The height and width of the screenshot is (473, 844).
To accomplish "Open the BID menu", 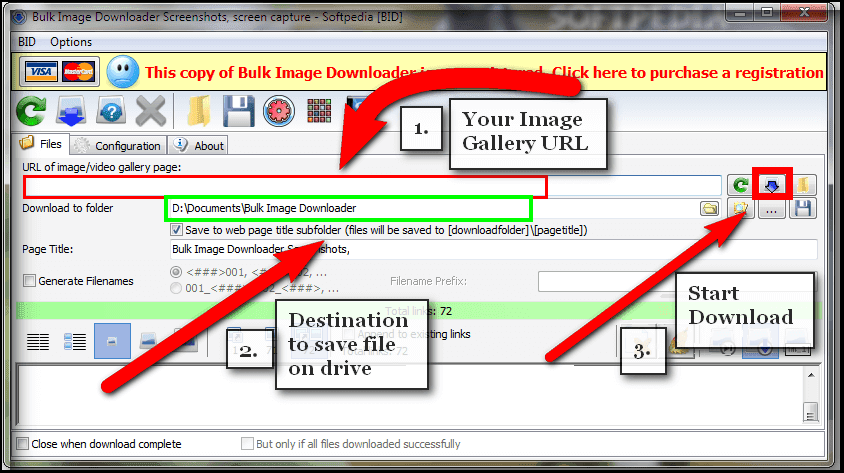I will tap(27, 42).
